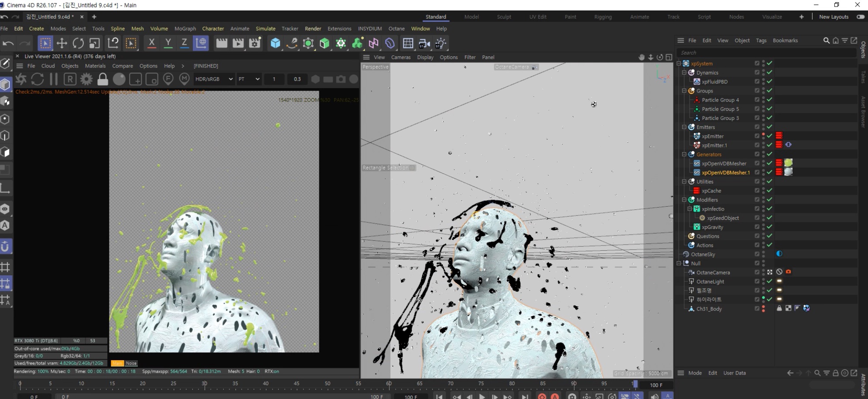
Task: Click the Deformer bend icon
Action: click(x=390, y=43)
